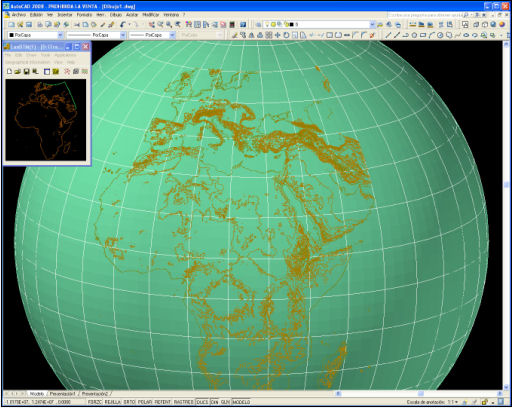Open the PorCapa linetype dropdown
Screen dimensions: 512x408
[96, 35]
